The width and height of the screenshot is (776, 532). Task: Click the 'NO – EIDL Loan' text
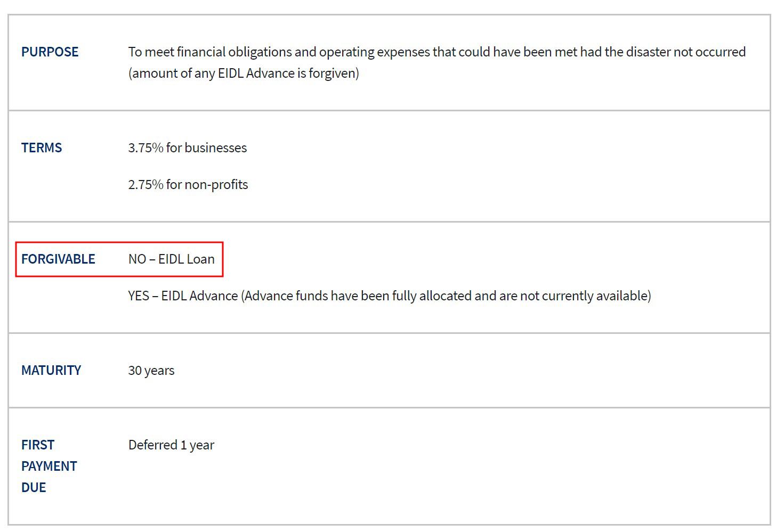(172, 259)
